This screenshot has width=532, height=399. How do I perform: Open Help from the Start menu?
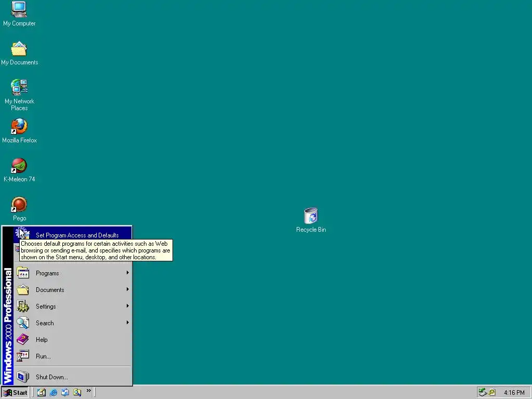click(73, 340)
